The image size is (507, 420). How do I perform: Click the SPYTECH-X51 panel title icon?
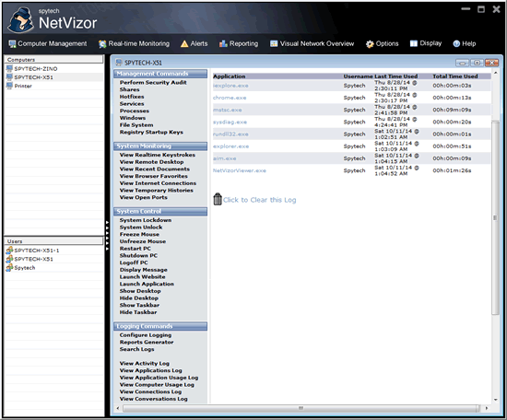point(119,63)
